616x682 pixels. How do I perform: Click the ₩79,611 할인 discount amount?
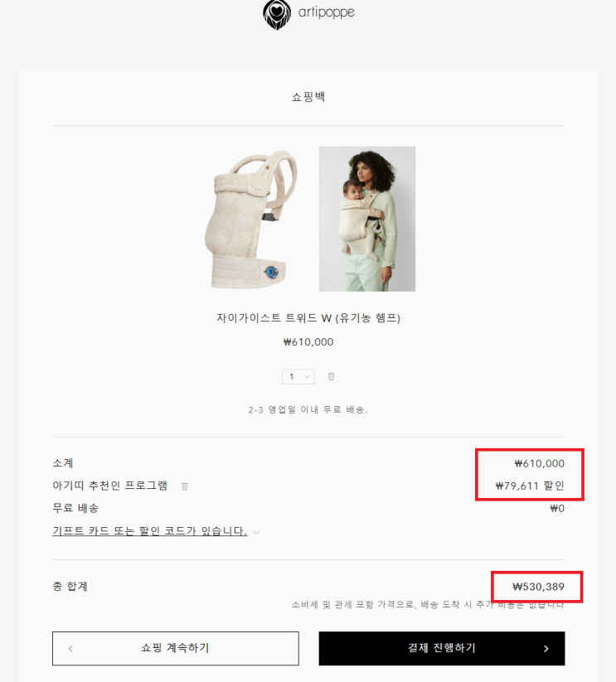[x=530, y=486]
